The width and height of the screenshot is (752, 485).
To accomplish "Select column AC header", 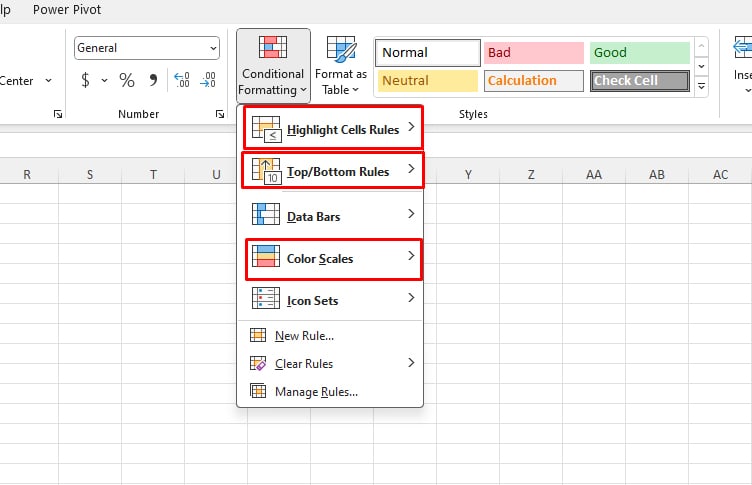I will [x=720, y=175].
